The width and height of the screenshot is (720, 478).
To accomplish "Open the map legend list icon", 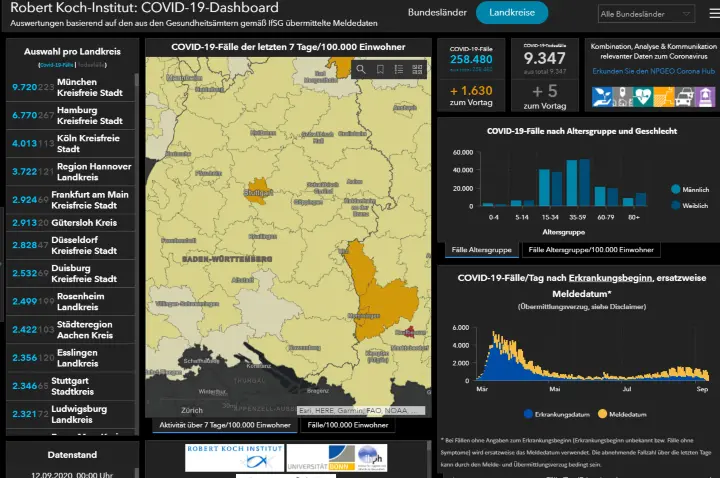I will (398, 69).
